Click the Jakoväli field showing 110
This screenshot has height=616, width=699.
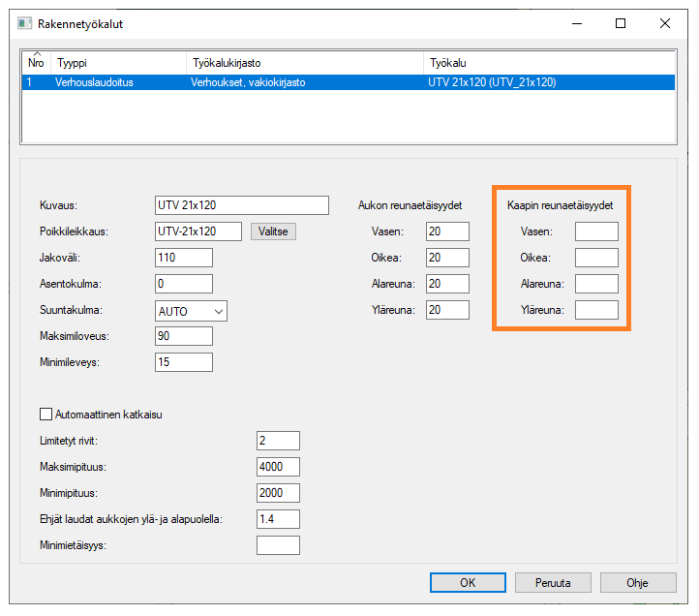pos(183,258)
